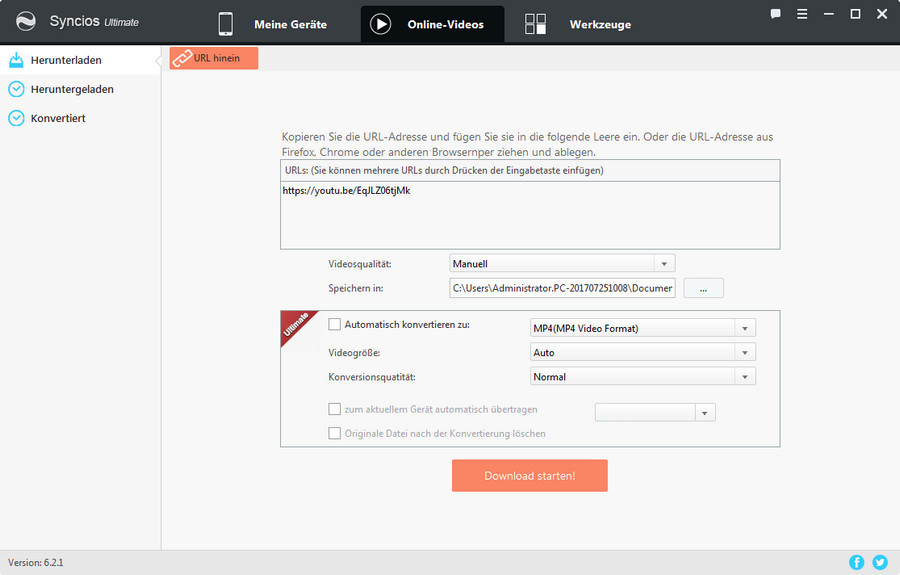Image resolution: width=900 pixels, height=575 pixels.
Task: Maximize the Syncios window
Action: point(855,14)
